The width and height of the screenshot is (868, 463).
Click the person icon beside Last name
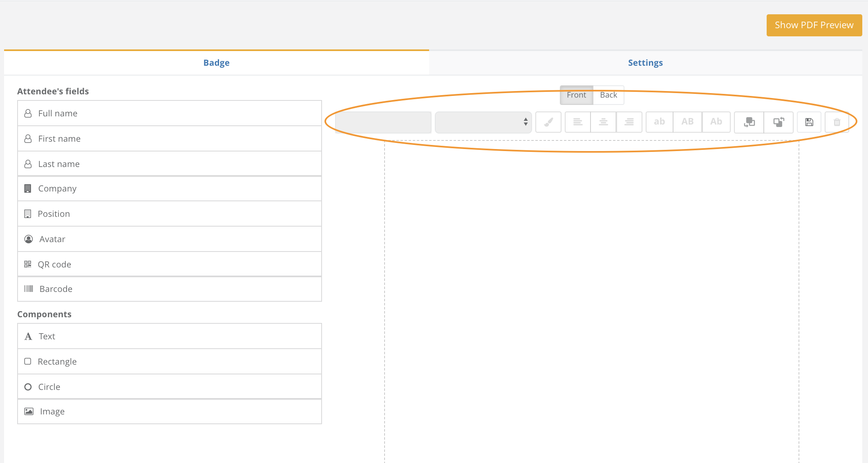[28, 164]
